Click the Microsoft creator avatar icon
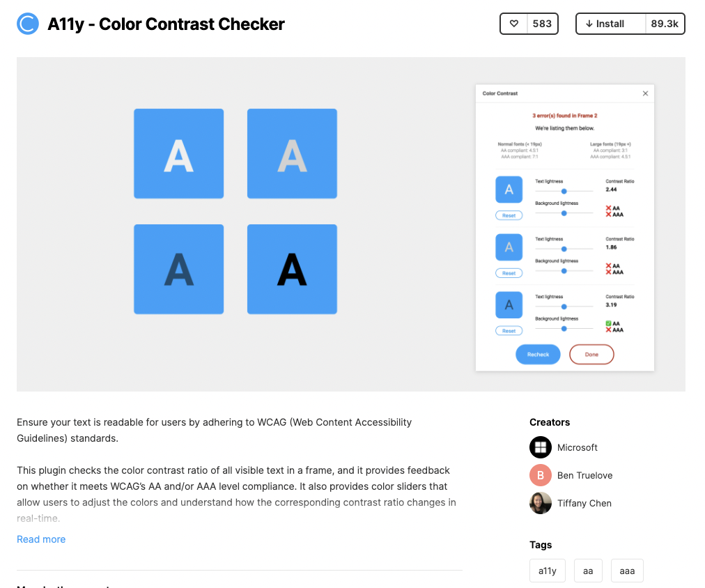The height and width of the screenshot is (588, 705). (x=541, y=447)
